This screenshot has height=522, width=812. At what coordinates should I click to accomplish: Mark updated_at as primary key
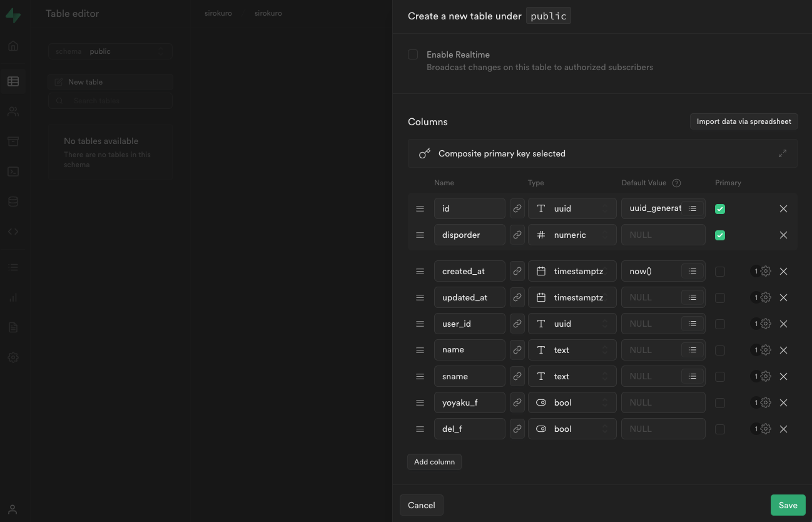(x=720, y=298)
